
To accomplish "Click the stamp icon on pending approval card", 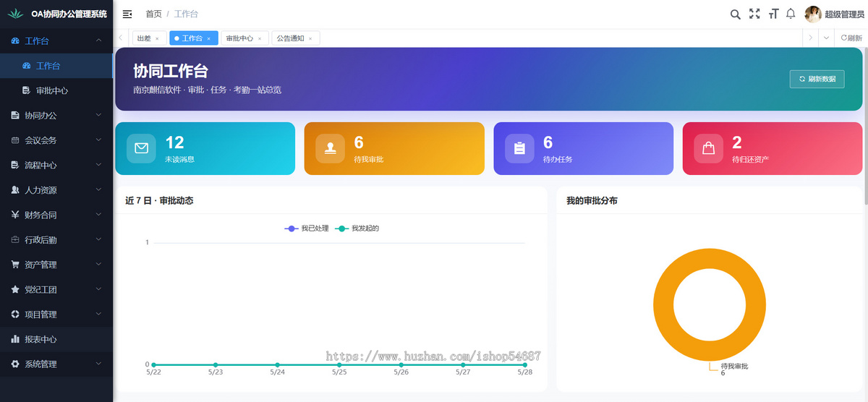I will [330, 148].
